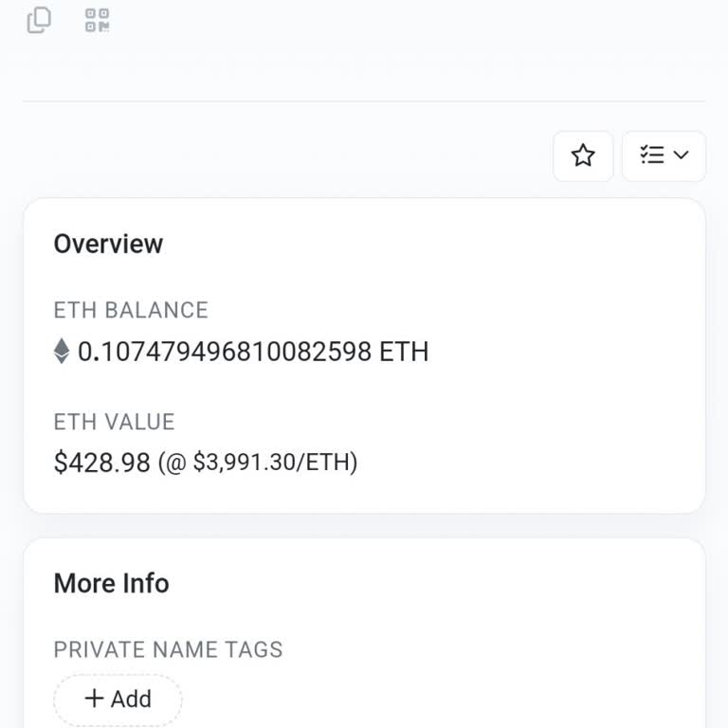728x728 pixels.
Task: Click the ETH unit after balance
Action: [404, 352]
